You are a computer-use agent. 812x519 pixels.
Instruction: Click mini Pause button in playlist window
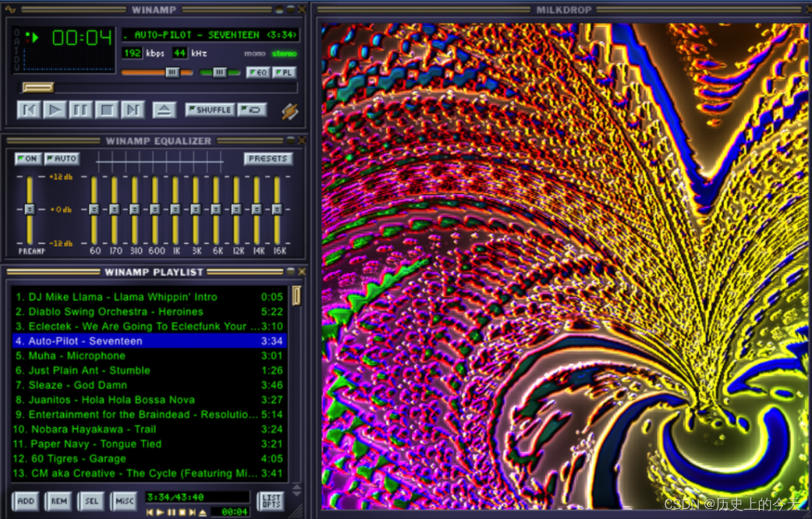coord(171,512)
